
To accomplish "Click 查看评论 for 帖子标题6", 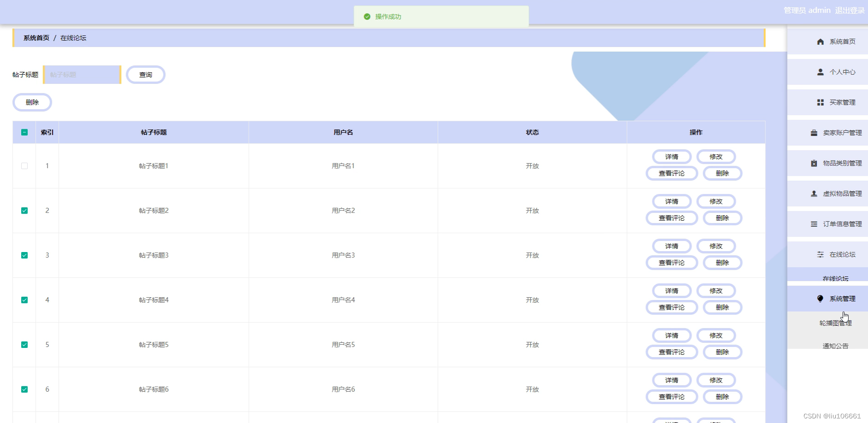I will point(672,397).
